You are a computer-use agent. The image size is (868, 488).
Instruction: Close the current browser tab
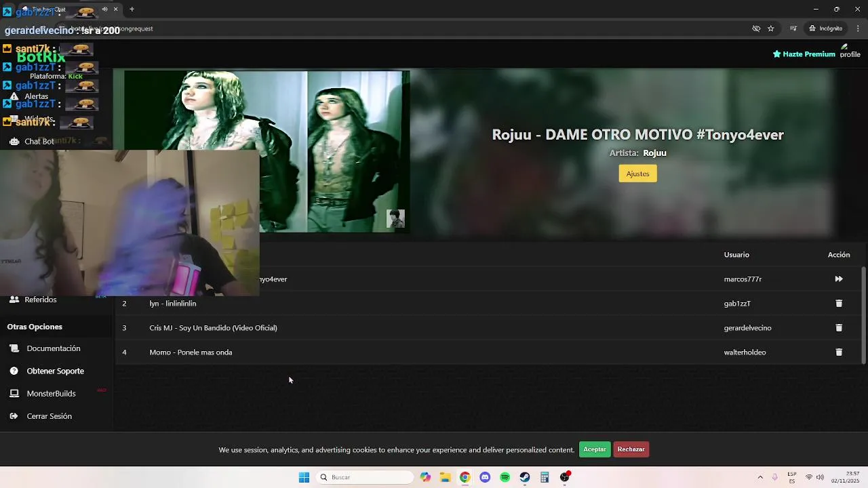[115, 9]
